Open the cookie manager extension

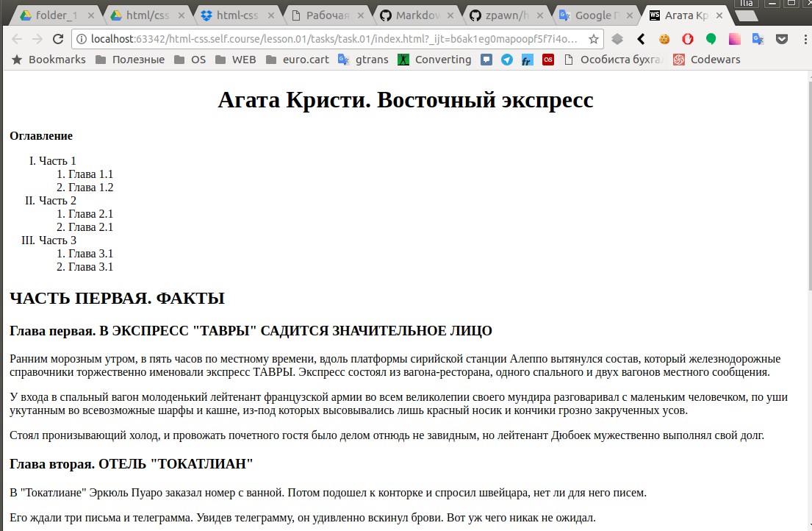(x=664, y=39)
